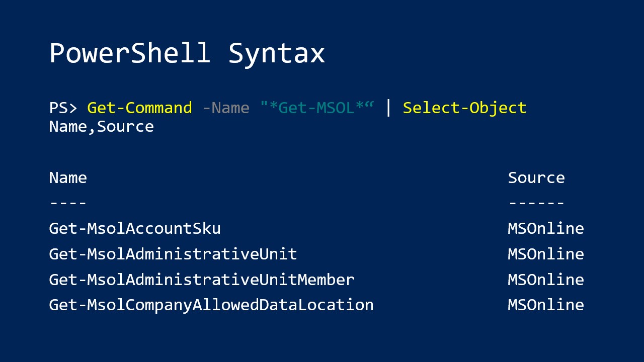Click the Name column header
The image size is (644, 362).
(x=68, y=178)
